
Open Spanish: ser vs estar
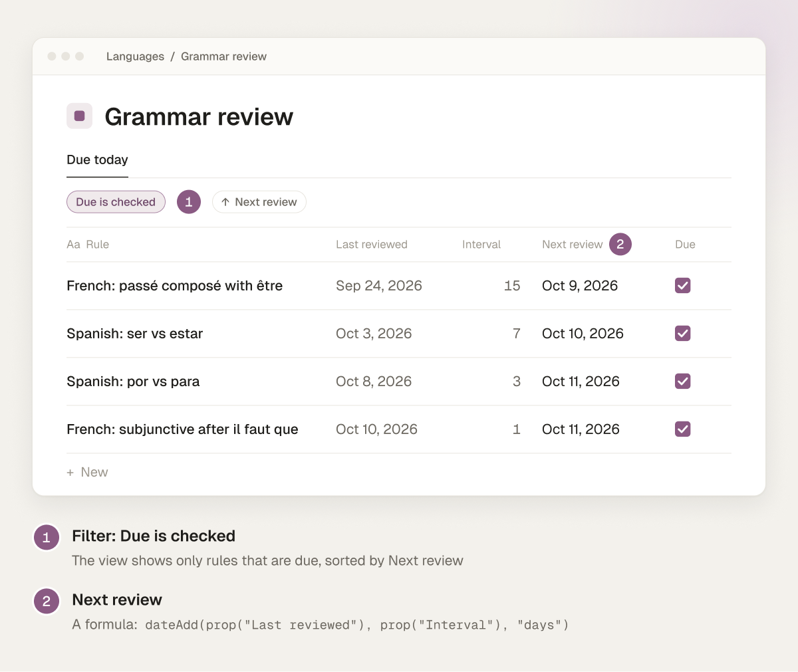point(134,334)
